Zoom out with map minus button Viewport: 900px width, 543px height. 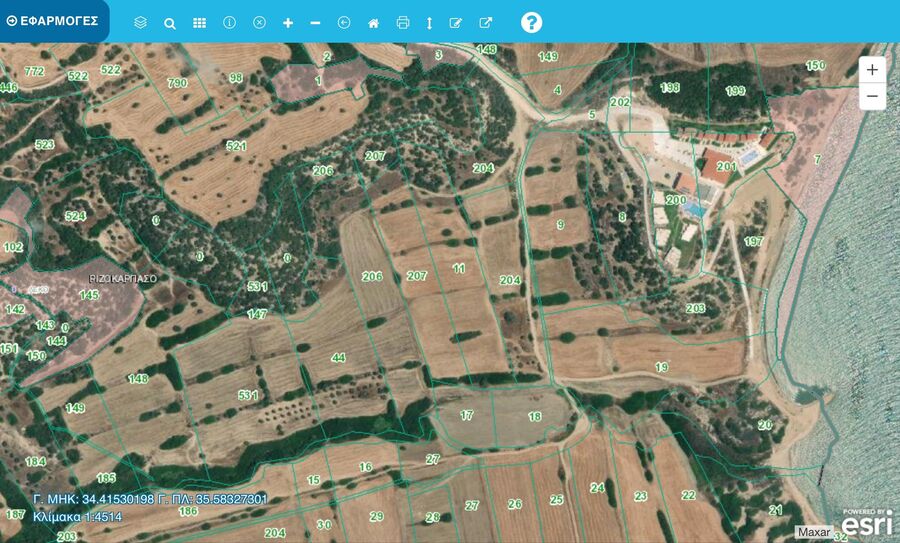pyautogui.click(x=872, y=96)
